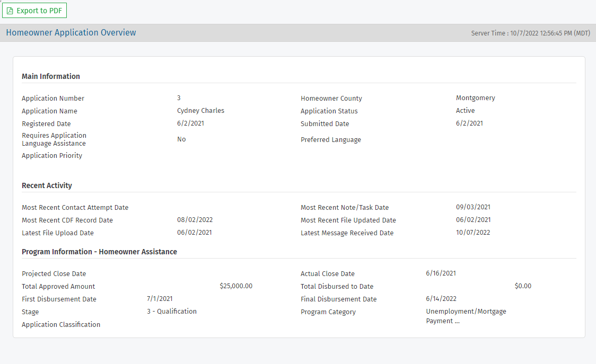Click the stage value 3 - Qualification
The width and height of the screenshot is (596, 364).
[172, 312]
